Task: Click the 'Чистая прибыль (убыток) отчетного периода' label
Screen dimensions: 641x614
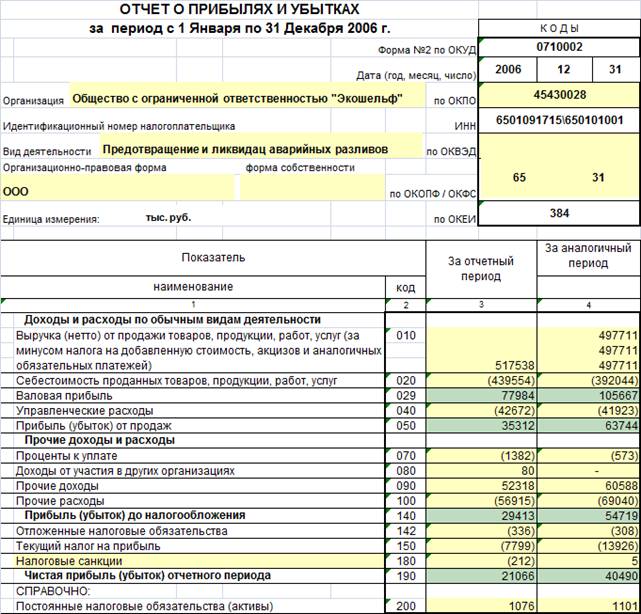Action: point(148,576)
